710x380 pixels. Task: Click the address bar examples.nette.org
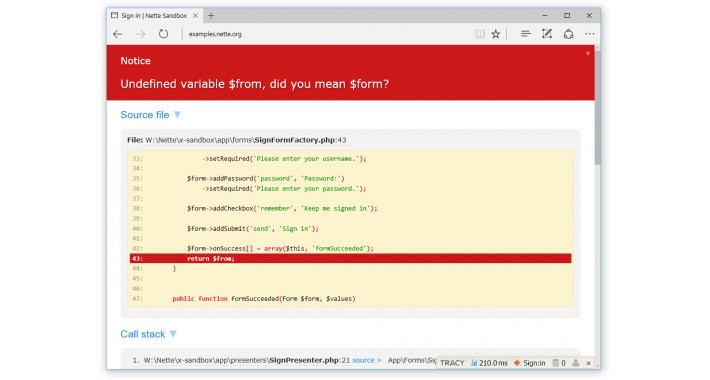[215, 34]
